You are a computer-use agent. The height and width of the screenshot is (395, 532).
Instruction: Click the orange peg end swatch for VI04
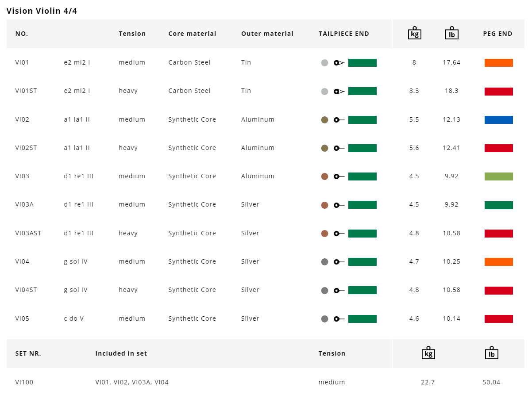(498, 262)
